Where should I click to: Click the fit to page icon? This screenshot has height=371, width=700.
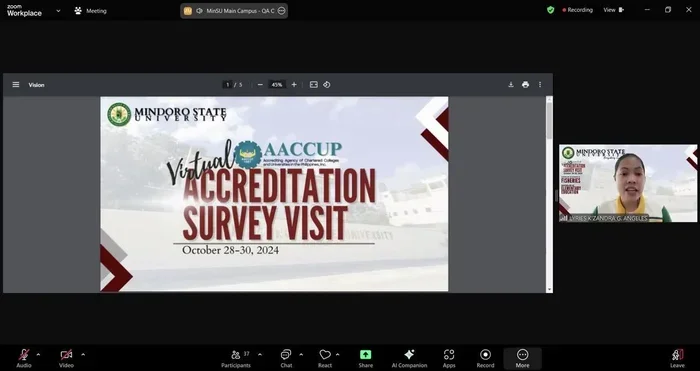pos(314,85)
